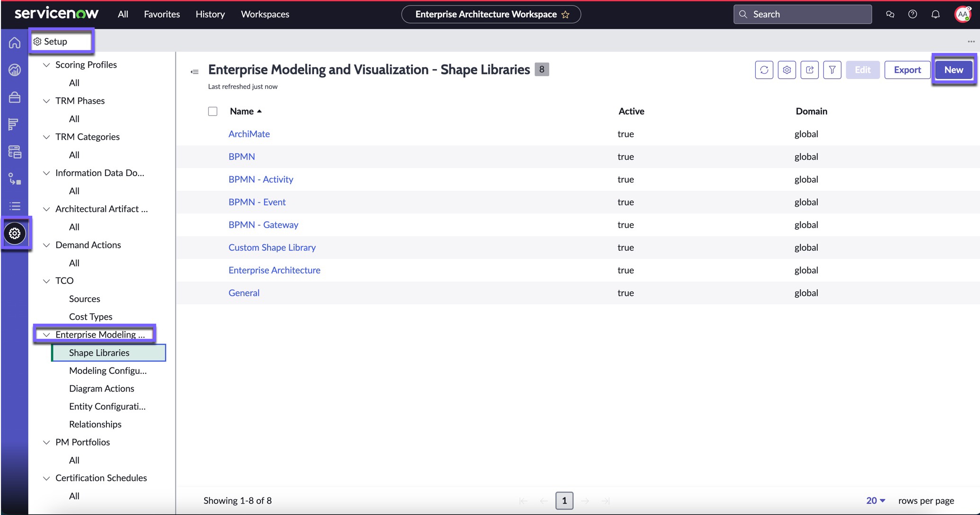Screen dimensions: 980x515
Task: Go to the next page arrow
Action: [585, 501]
